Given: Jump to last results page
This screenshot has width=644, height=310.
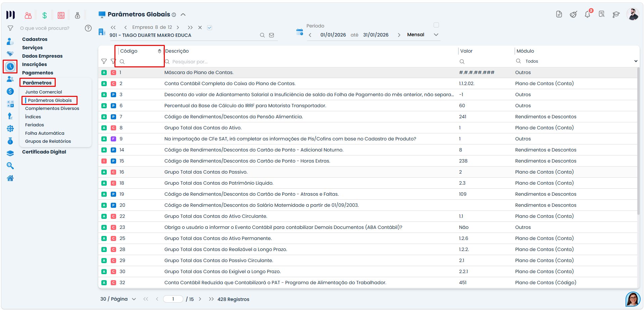Looking at the screenshot, I should 211,299.
